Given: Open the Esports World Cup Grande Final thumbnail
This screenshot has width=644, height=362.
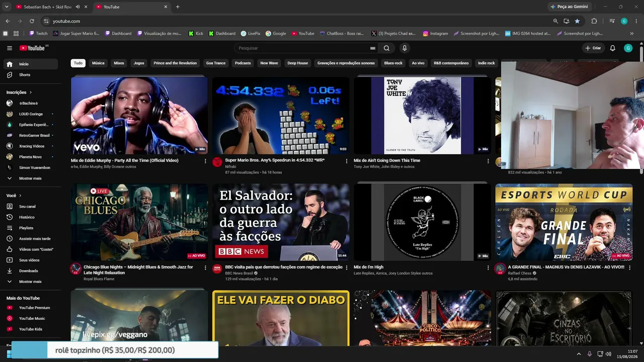Looking at the screenshot, I should [564, 222].
